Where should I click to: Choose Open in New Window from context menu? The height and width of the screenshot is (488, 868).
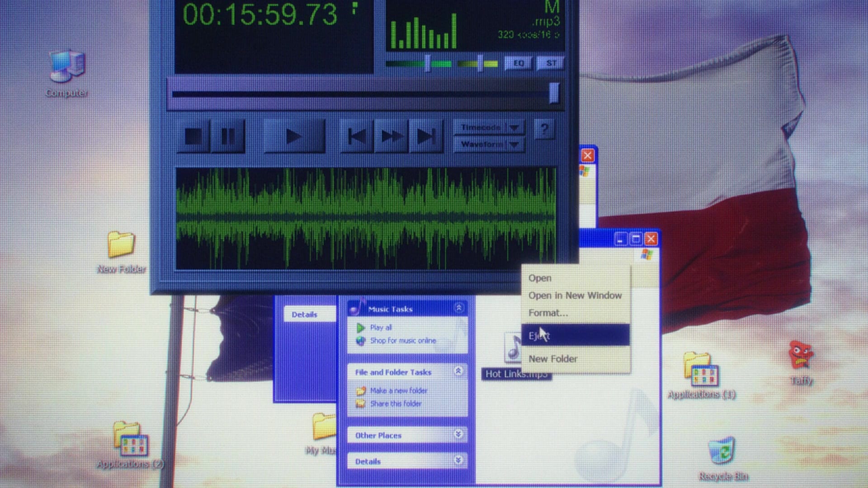tap(575, 296)
